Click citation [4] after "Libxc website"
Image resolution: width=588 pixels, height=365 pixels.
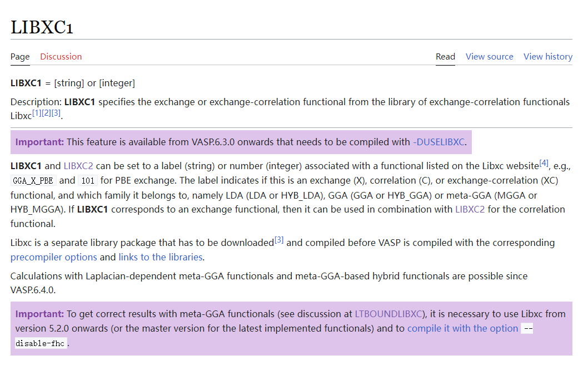[544, 163]
